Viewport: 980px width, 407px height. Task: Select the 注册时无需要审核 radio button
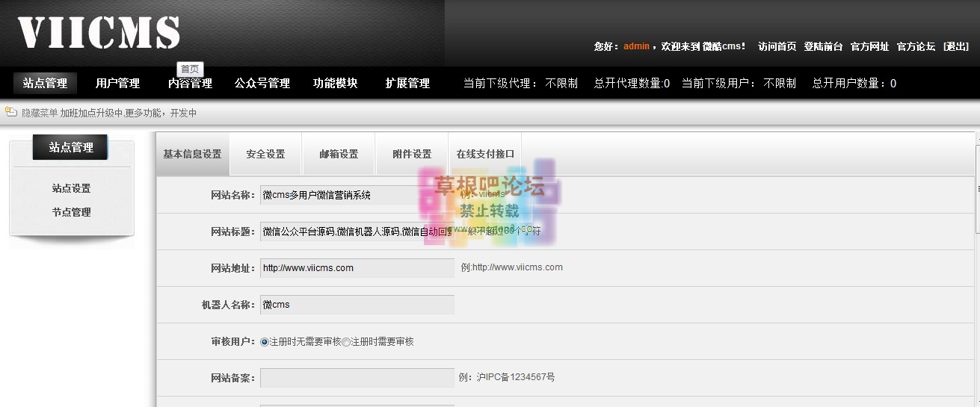coord(265,342)
